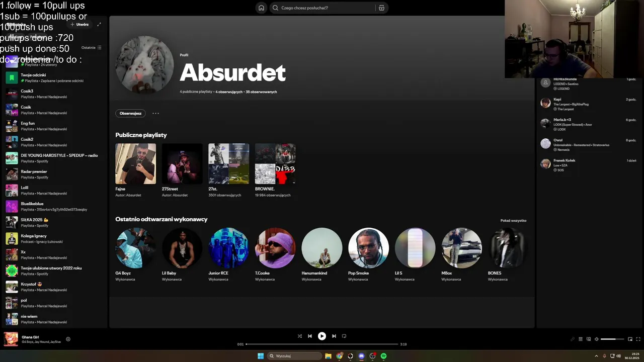Open the nie wiem playlist
The height and width of the screenshot is (362, 644).
[54, 319]
